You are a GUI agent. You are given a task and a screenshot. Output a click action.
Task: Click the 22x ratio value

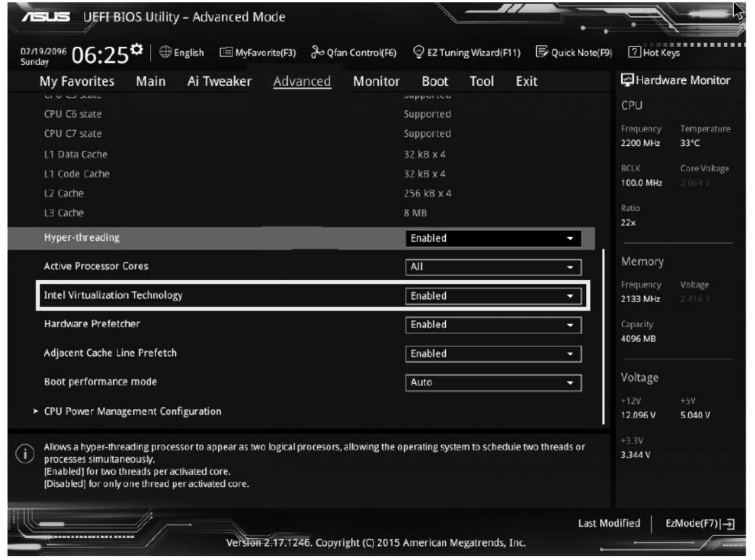pyautogui.click(x=628, y=222)
